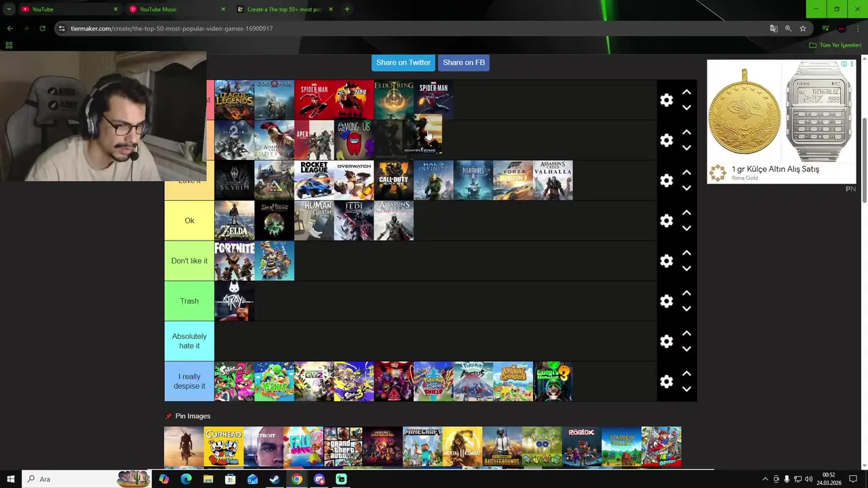Select the Fortnite game thumbnail

[x=235, y=261]
